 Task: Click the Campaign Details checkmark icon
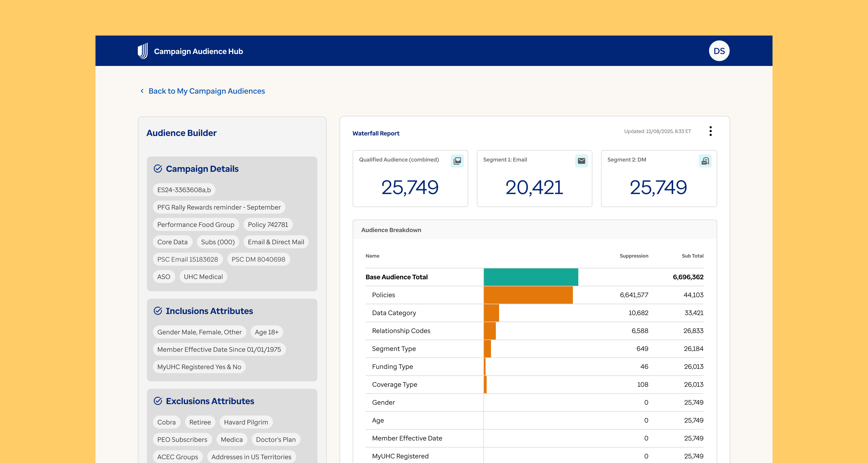click(x=158, y=169)
